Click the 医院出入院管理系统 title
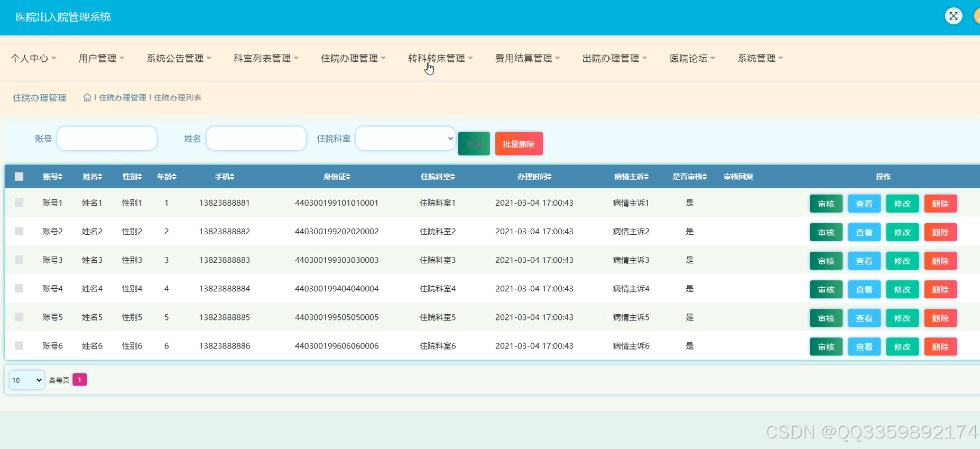Screen dimensions: 980x449 point(63,17)
